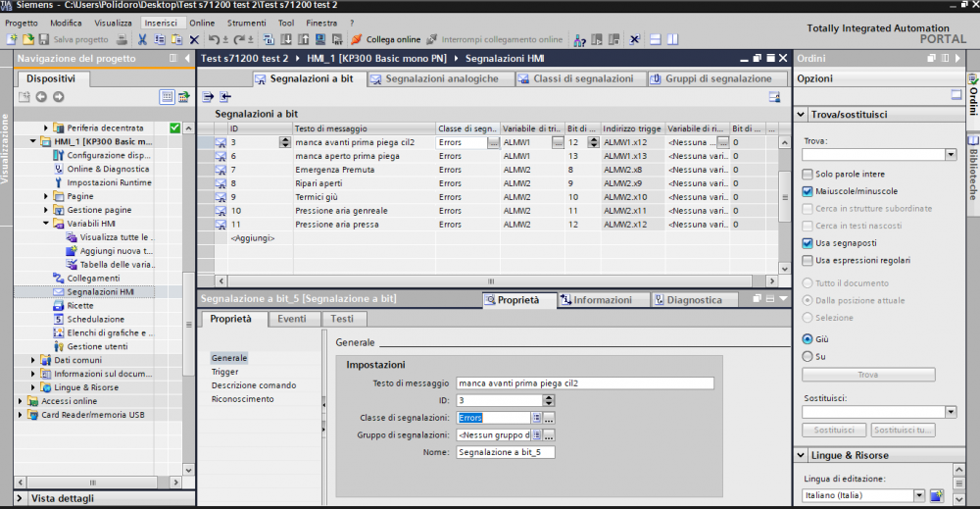Viewport: 980px width, 509px height.
Task: Open Lingua di editazione dropdown
Action: click(919, 495)
